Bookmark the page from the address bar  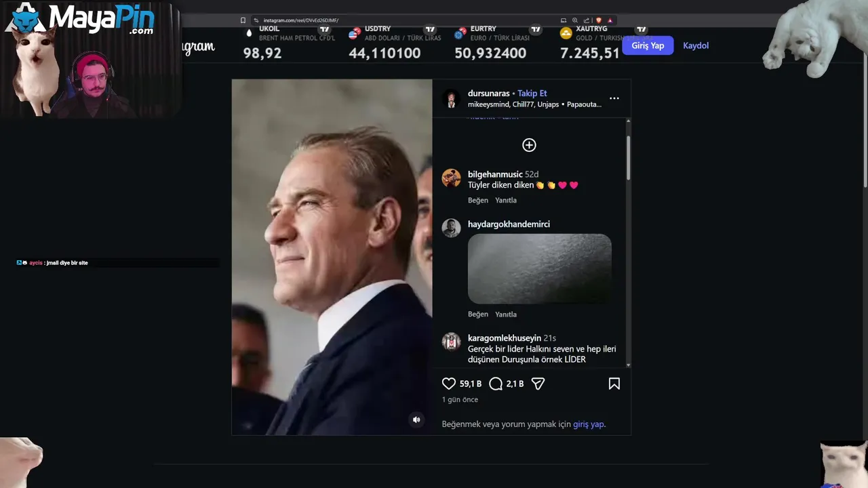(x=243, y=20)
